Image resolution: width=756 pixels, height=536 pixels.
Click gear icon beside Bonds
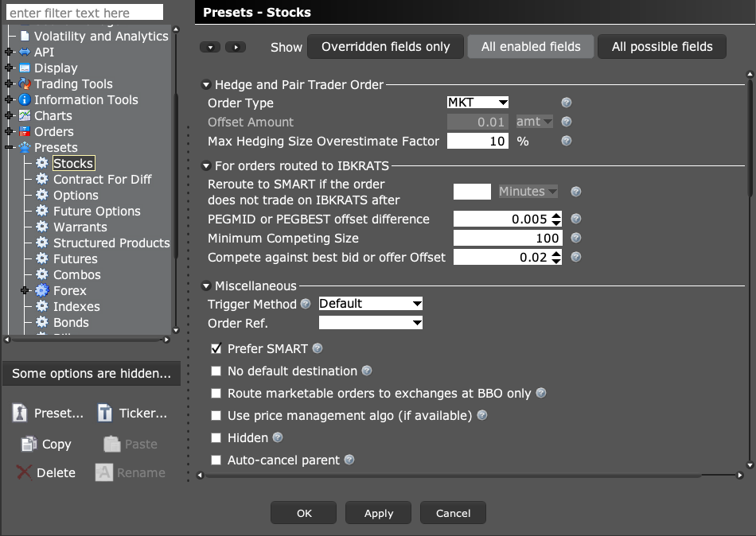click(42, 322)
